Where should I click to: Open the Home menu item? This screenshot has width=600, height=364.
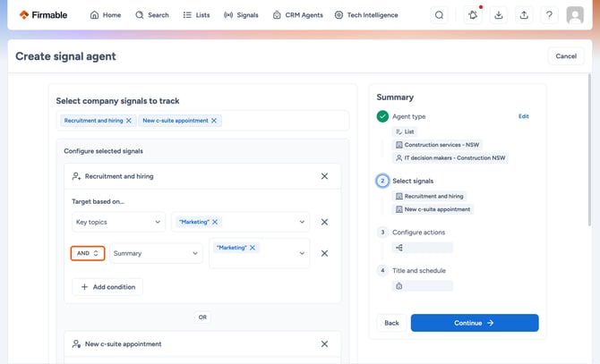click(106, 15)
